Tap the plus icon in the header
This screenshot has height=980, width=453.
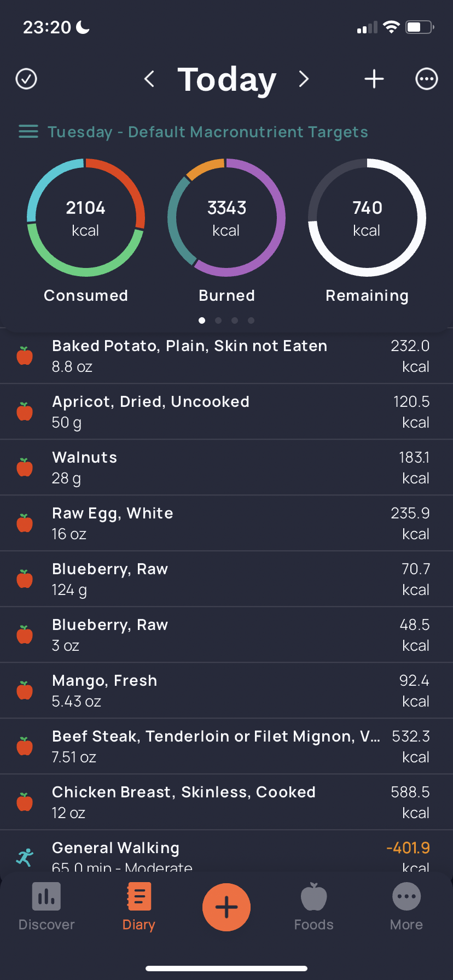point(374,79)
